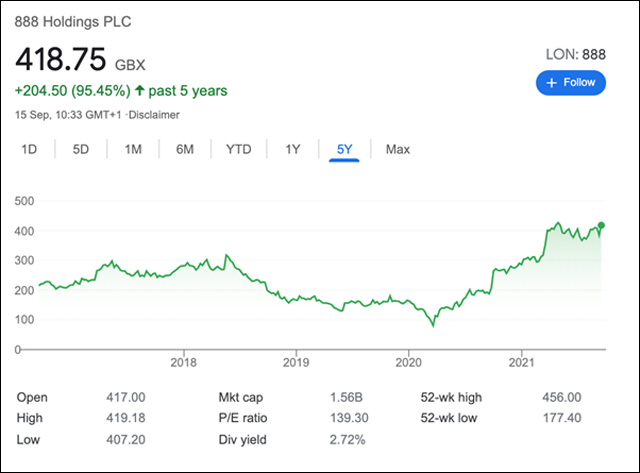Click the chart line low near 2020
Image resolution: width=640 pixels, height=473 pixels.
(433, 325)
